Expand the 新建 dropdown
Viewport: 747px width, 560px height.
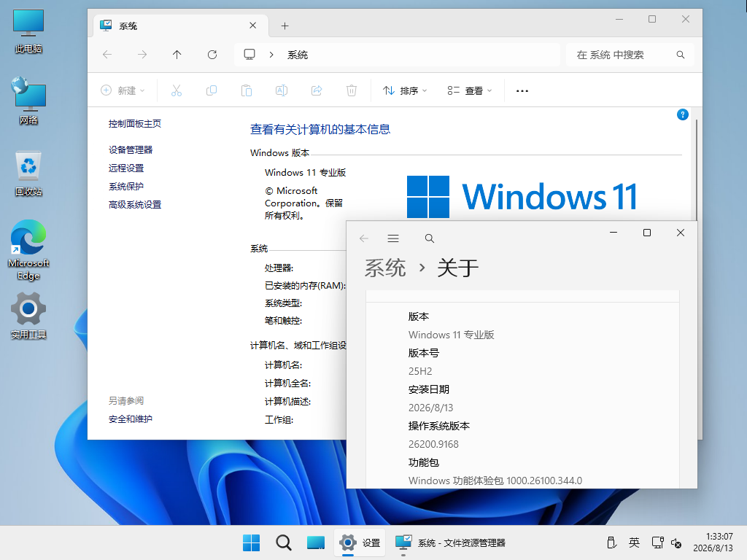123,90
